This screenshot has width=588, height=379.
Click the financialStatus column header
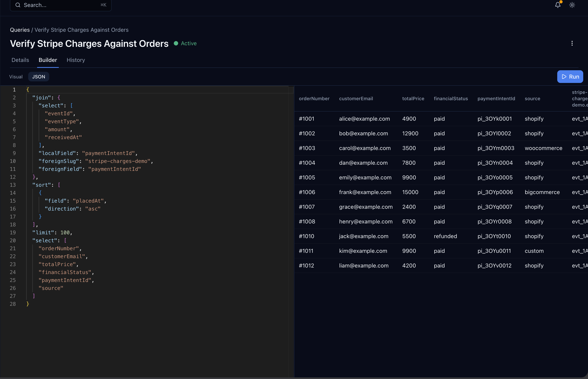tap(451, 98)
